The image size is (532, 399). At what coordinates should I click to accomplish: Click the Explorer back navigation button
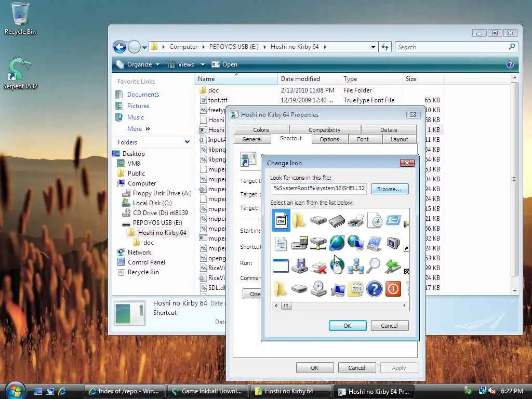[119, 47]
